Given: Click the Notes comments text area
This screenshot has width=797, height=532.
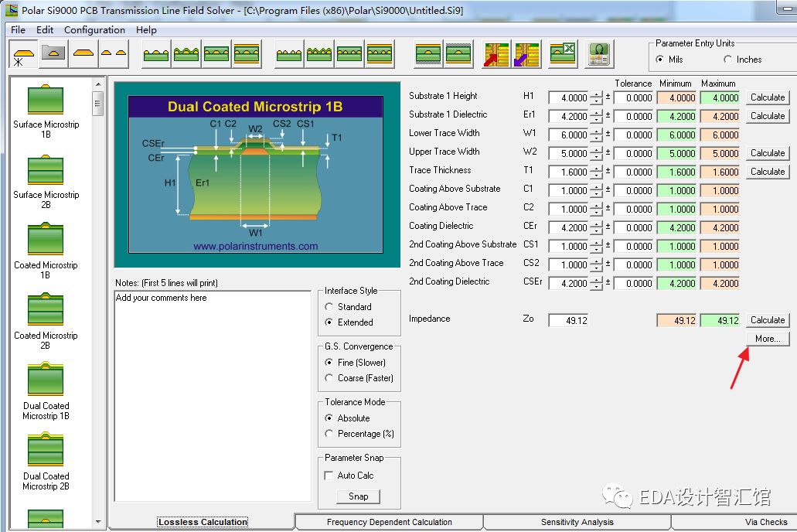Looking at the screenshot, I should click(213, 396).
